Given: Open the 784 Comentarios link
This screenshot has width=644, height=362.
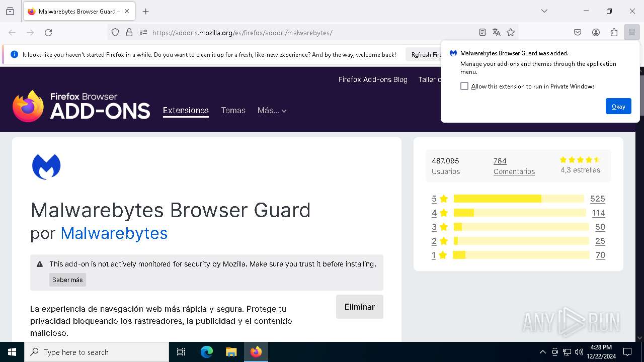Looking at the screenshot, I should click(514, 166).
